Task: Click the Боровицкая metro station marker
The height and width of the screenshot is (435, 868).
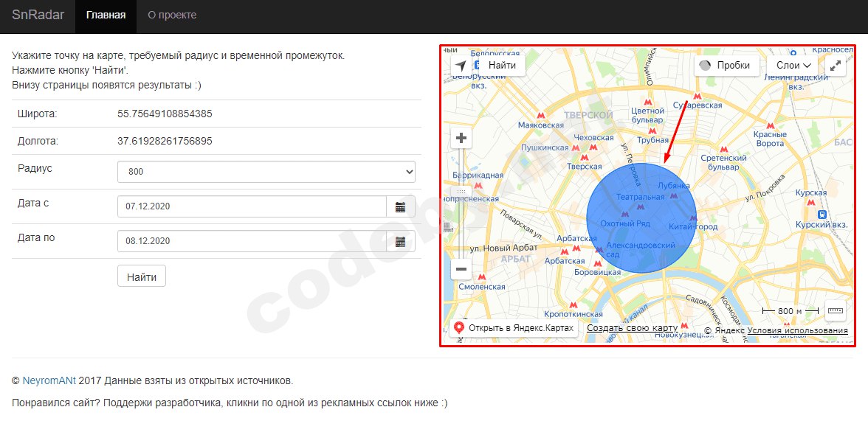Action: point(597,264)
